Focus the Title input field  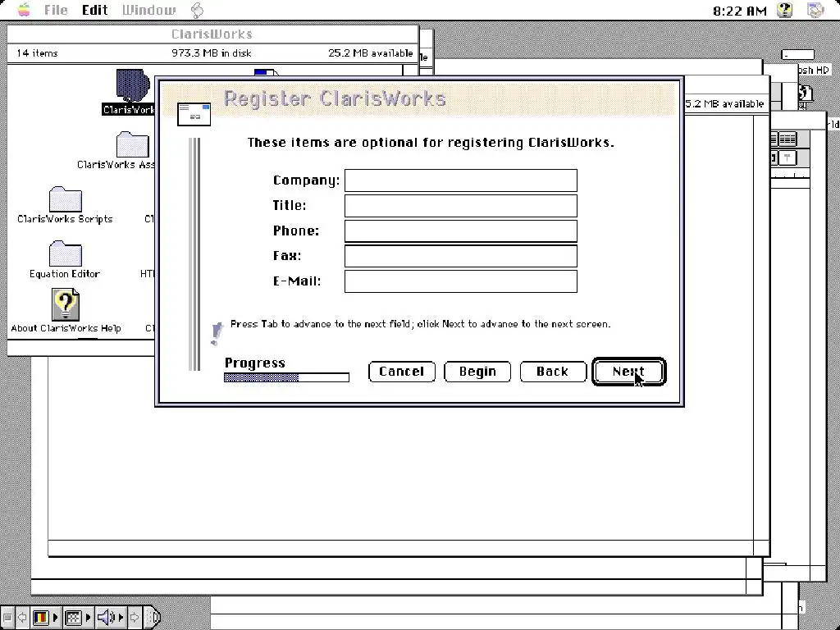(461, 206)
